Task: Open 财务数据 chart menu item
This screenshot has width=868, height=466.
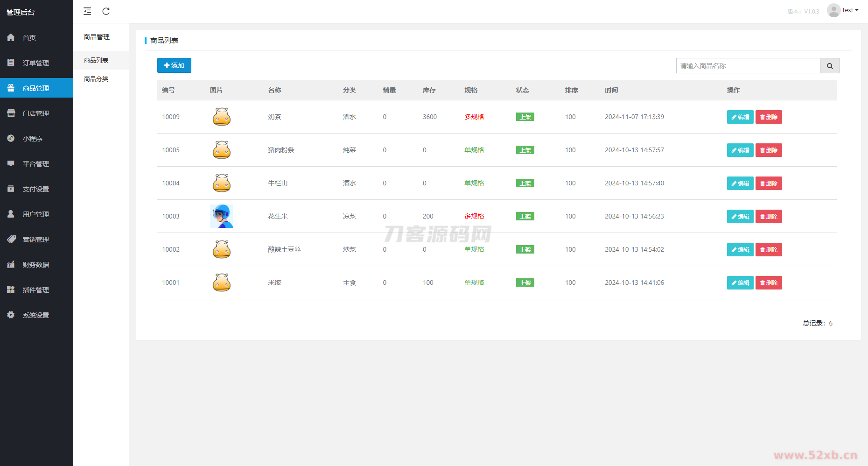Action: [x=35, y=265]
